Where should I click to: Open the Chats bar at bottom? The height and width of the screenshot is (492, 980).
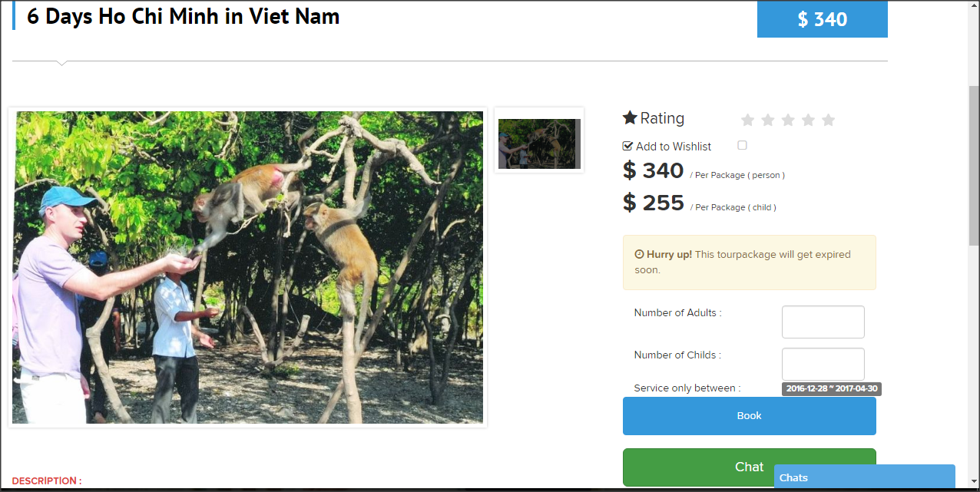click(x=864, y=477)
